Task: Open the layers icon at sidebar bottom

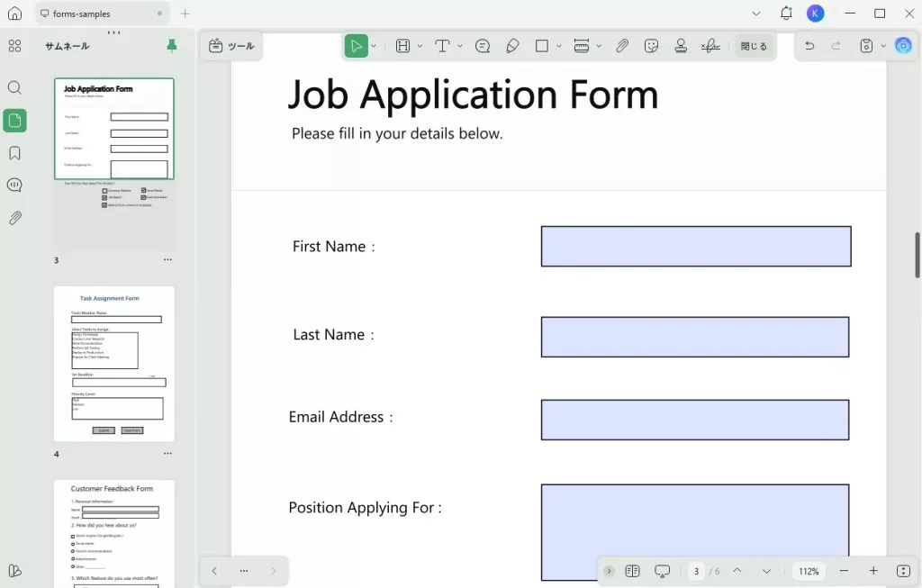Action: pyautogui.click(x=14, y=570)
